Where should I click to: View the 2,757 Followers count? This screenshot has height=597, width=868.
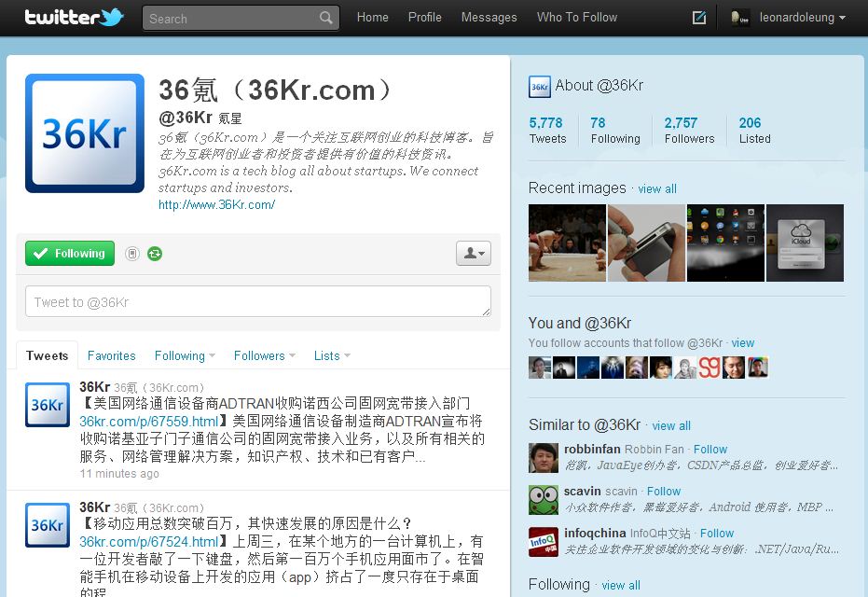click(689, 131)
